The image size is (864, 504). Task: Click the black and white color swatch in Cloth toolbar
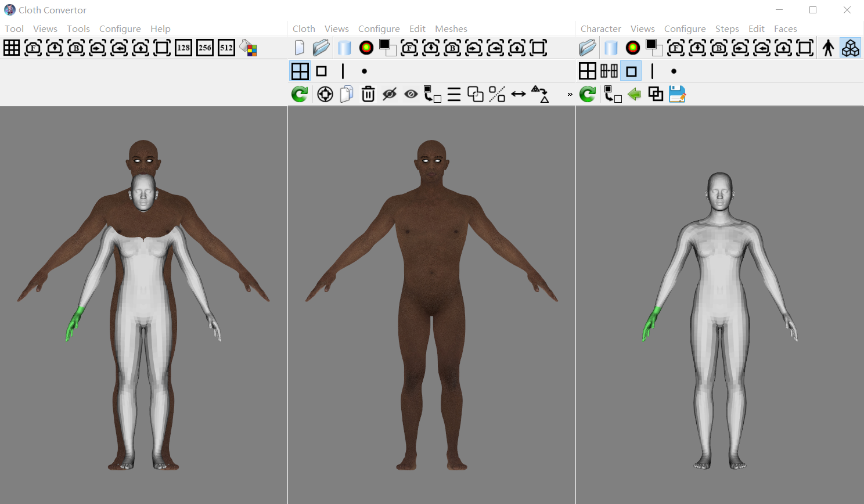pos(387,48)
